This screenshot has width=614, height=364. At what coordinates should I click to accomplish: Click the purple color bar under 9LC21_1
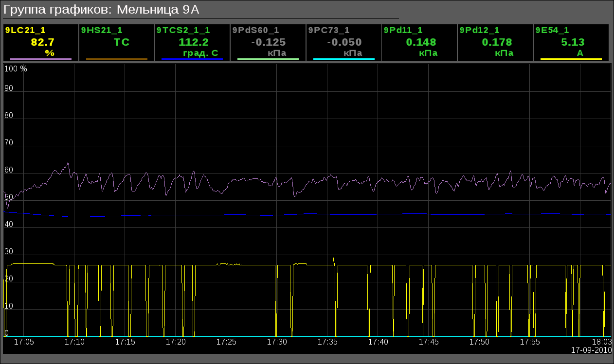pyautogui.click(x=41, y=59)
